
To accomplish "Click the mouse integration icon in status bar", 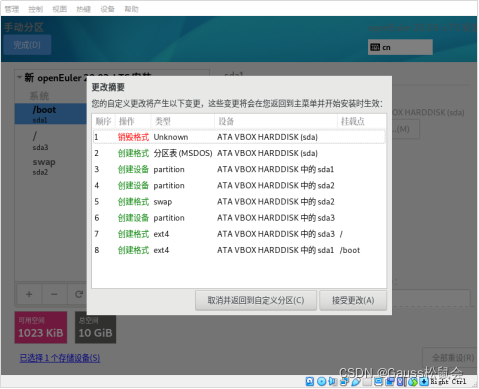I will click(x=400, y=381).
